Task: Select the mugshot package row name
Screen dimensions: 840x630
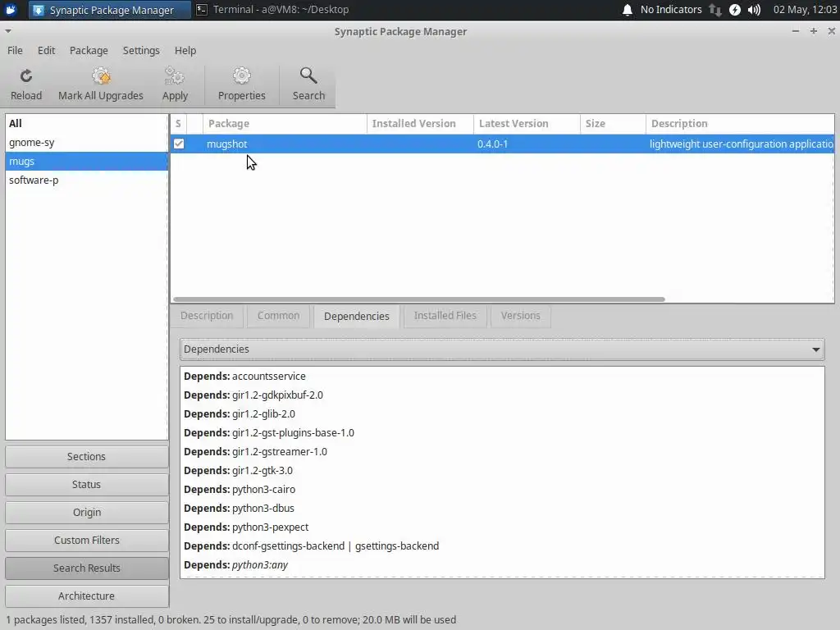Action: click(x=227, y=144)
